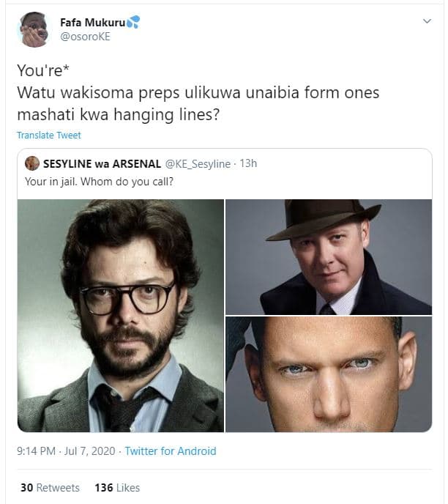
Task: Open the bearded man with glasses photo
Action: click(x=121, y=315)
